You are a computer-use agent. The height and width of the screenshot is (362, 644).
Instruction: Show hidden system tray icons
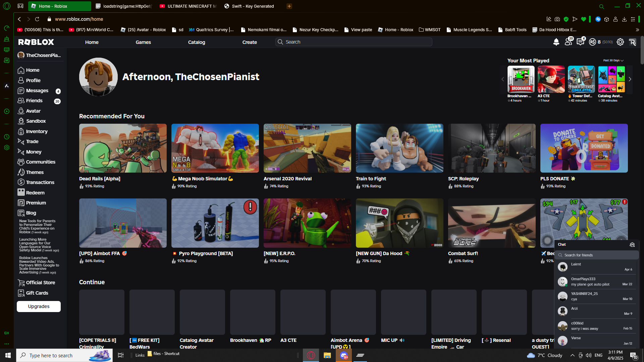click(x=572, y=355)
